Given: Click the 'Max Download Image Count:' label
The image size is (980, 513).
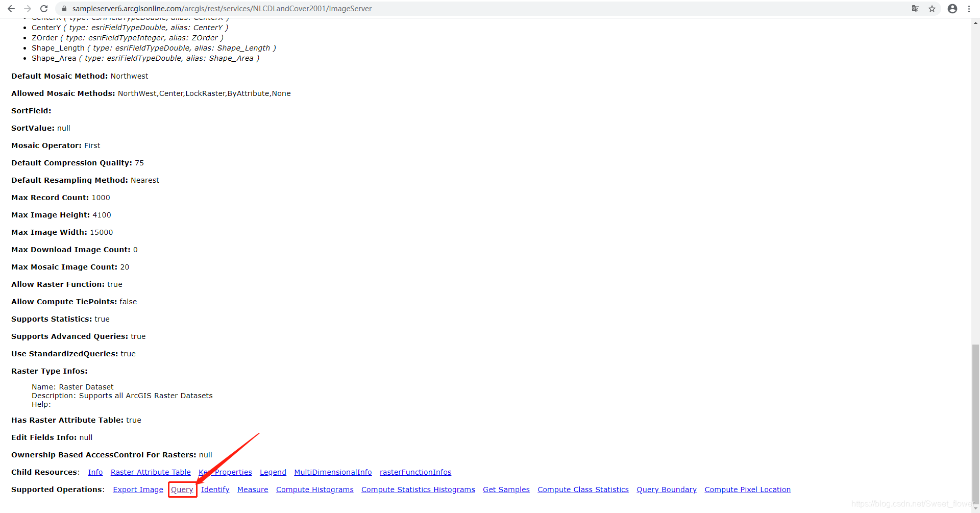Looking at the screenshot, I should 71,250.
